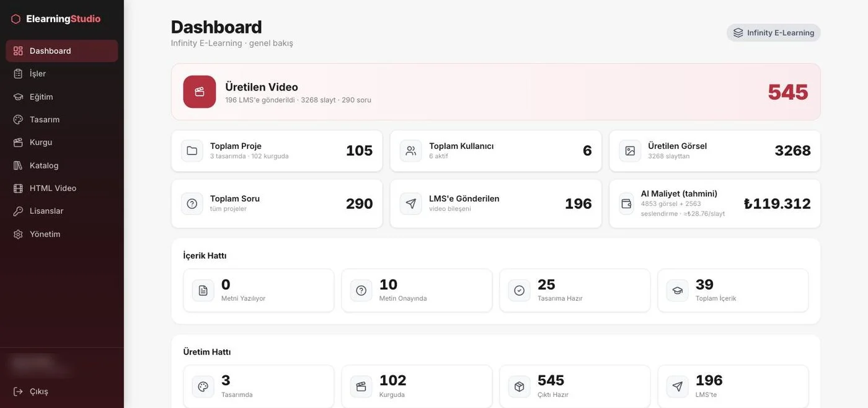Image resolution: width=868 pixels, height=408 pixels.
Task: Navigate to Kurgu in the sidebar
Action: [x=62, y=143]
